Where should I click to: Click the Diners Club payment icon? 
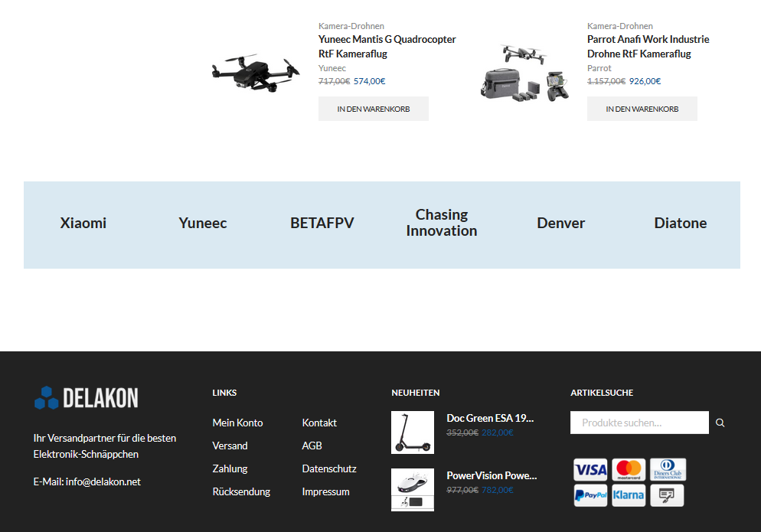(x=668, y=469)
